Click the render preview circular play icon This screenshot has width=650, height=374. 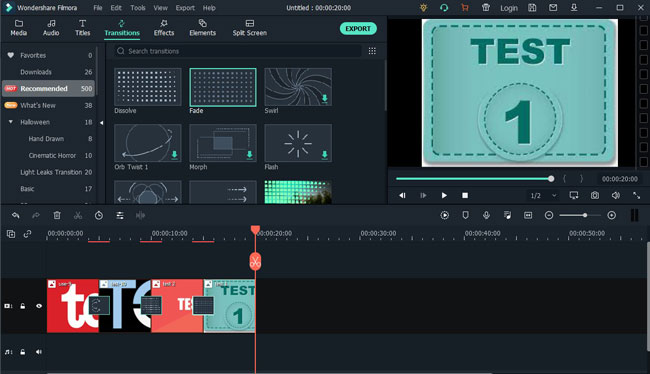click(x=444, y=215)
